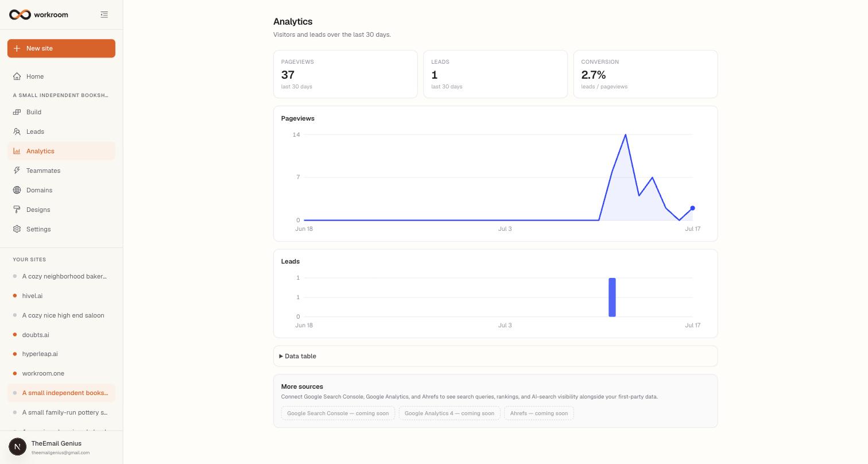The image size is (868, 464).
Task: Click the orange dot beside hivel.ai
Action: 15,296
